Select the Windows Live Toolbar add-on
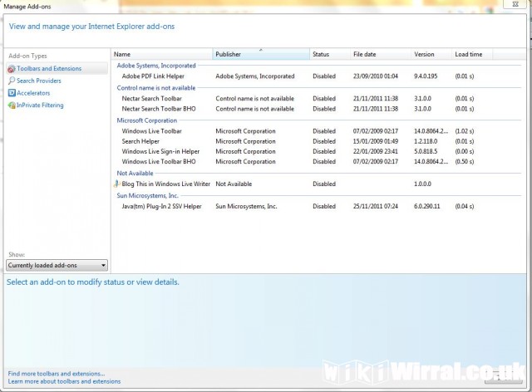Screen dimensions: 532x392 coord(151,131)
